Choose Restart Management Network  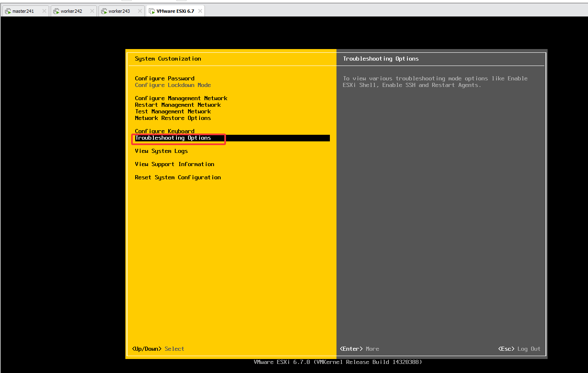click(178, 105)
